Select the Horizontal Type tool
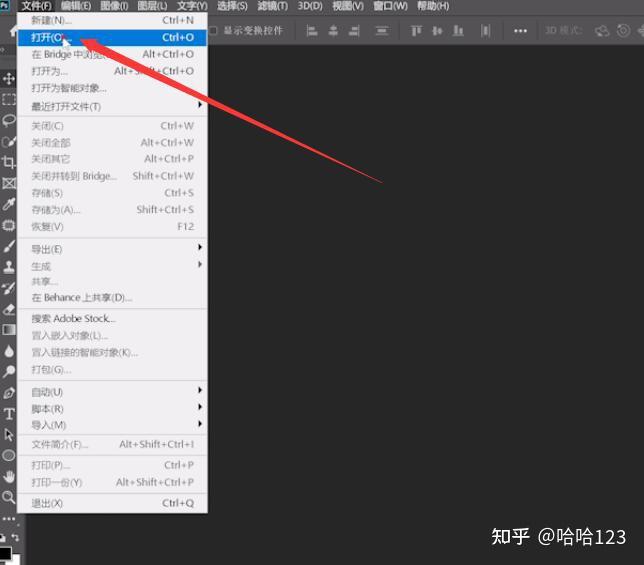Viewport: 644px width, 565px height. coord(9,413)
